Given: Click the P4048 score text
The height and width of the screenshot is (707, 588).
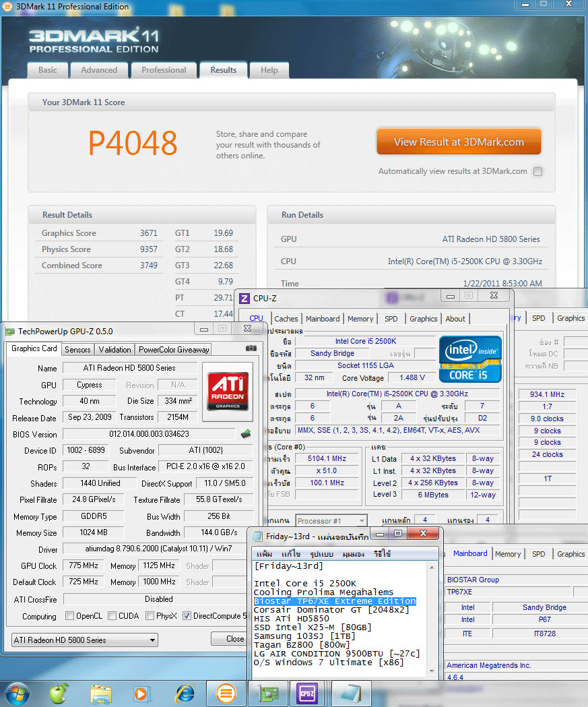Looking at the screenshot, I should pos(133,144).
